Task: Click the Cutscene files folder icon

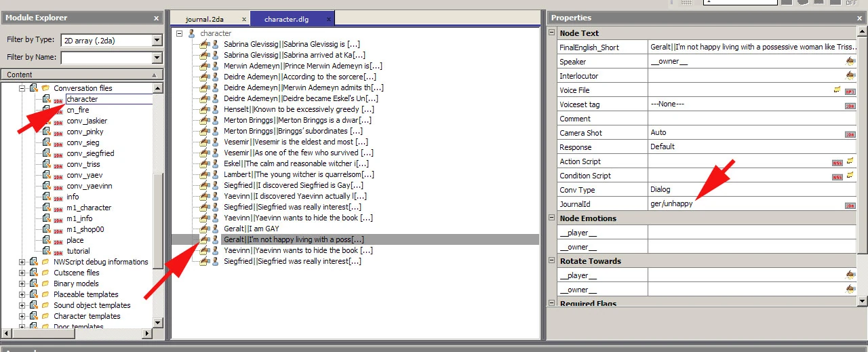Action: (x=45, y=273)
